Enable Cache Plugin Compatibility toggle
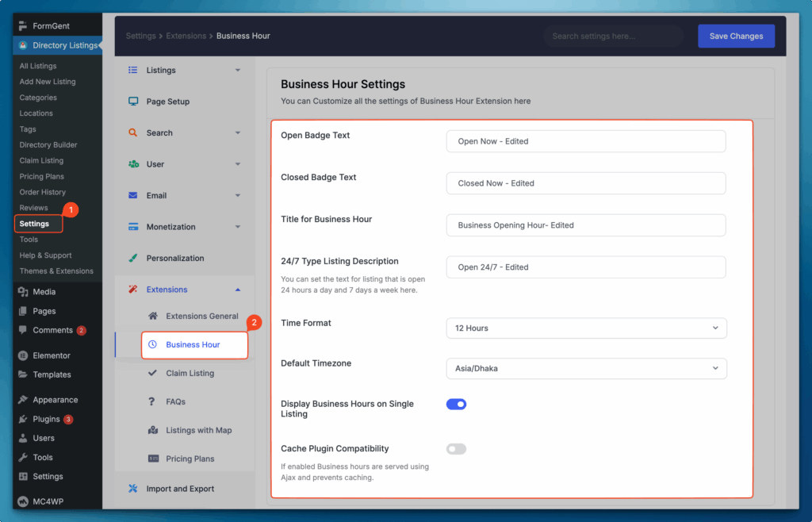812x522 pixels. [456, 449]
